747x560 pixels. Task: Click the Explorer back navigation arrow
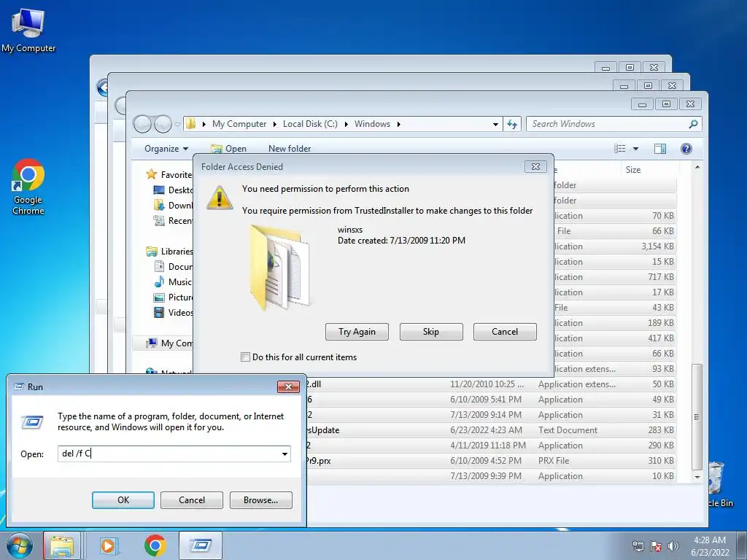point(142,124)
